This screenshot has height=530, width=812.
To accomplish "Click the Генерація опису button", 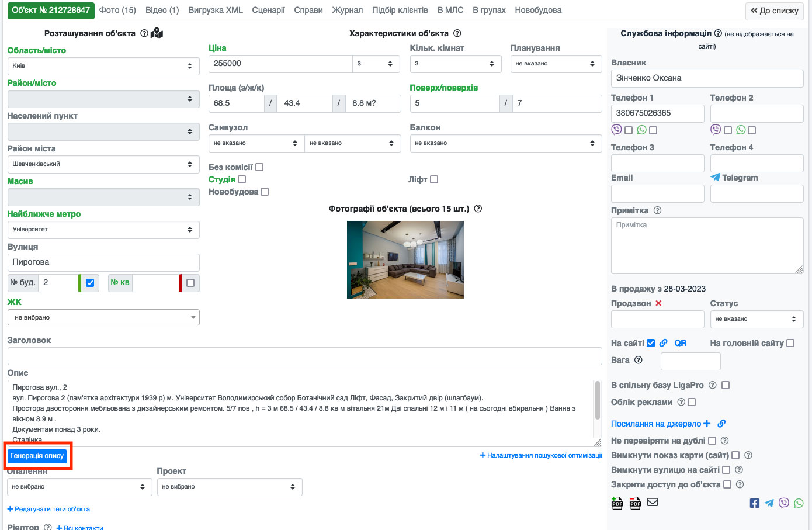I will pyautogui.click(x=37, y=456).
